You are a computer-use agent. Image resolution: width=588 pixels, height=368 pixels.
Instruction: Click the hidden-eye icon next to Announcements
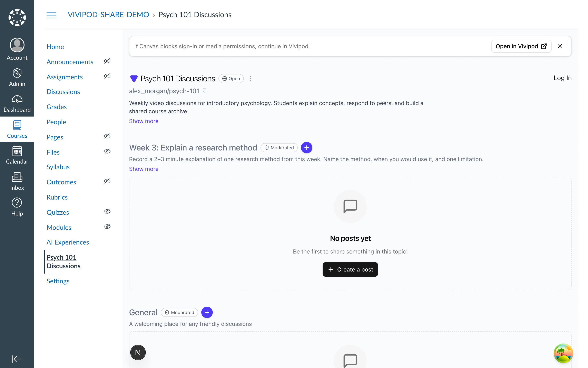pyautogui.click(x=107, y=61)
